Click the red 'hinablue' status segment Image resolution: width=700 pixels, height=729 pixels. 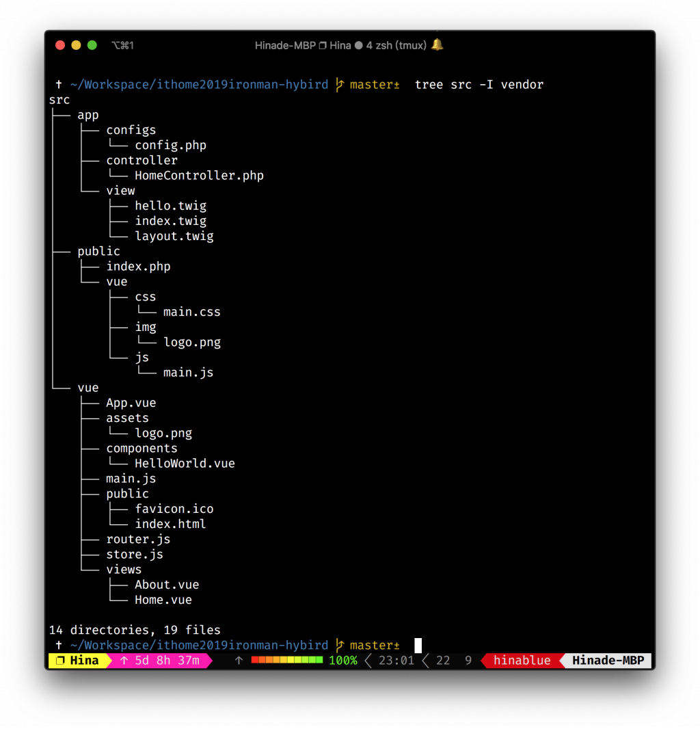(x=522, y=661)
